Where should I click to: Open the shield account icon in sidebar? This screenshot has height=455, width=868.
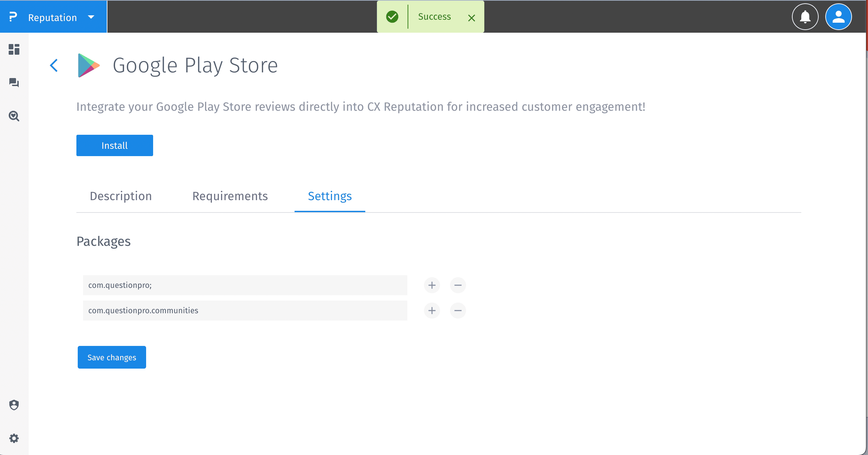(14, 405)
